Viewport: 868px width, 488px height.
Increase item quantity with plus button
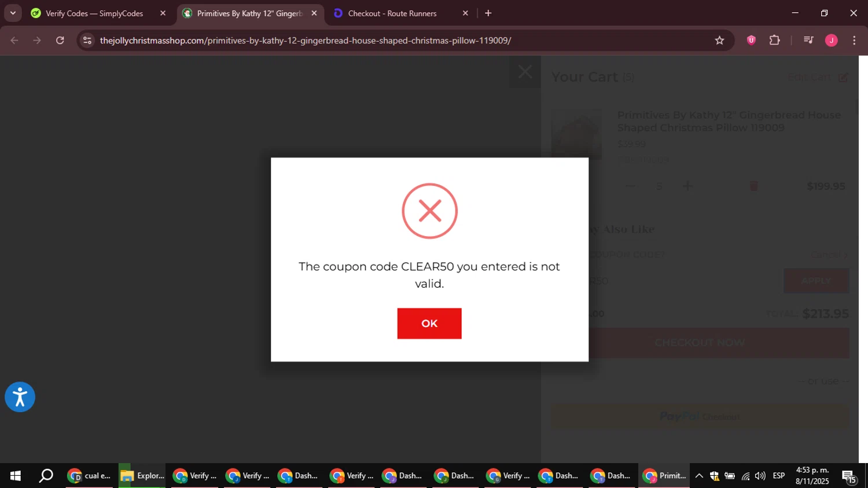[x=687, y=186]
